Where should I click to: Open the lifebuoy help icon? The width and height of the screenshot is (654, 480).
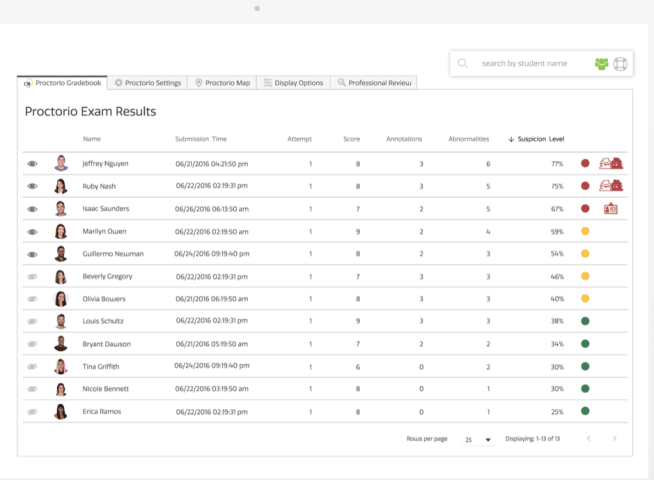click(620, 64)
